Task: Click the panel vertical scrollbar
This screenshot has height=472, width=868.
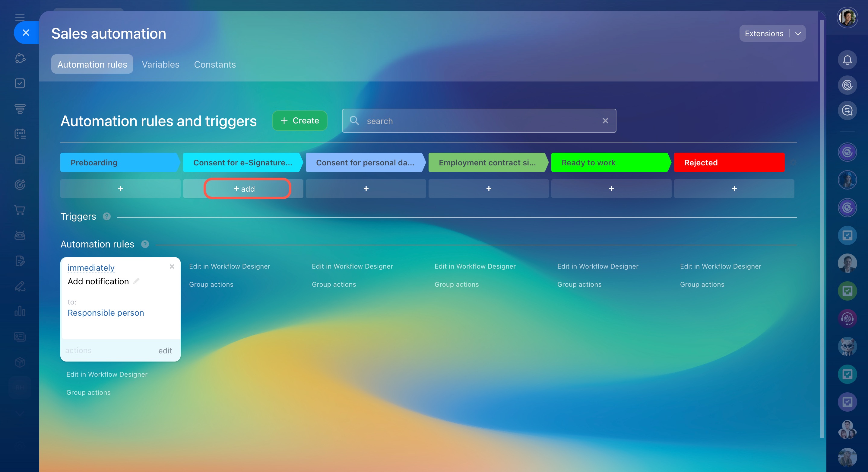Action: (x=822, y=229)
